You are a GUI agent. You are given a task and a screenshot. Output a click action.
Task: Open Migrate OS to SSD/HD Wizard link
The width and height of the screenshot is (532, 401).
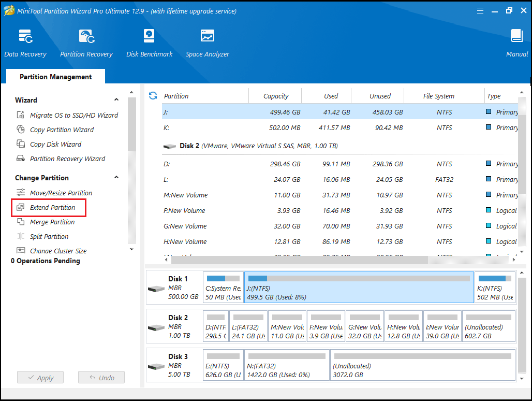pos(74,115)
